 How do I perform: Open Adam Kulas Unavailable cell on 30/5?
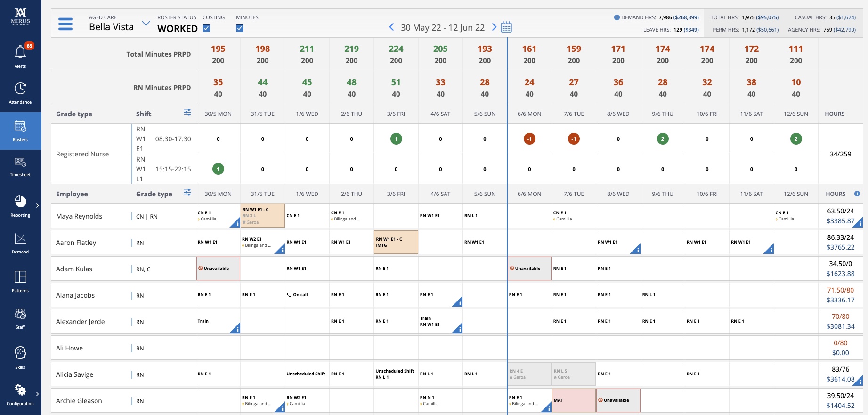coord(218,269)
